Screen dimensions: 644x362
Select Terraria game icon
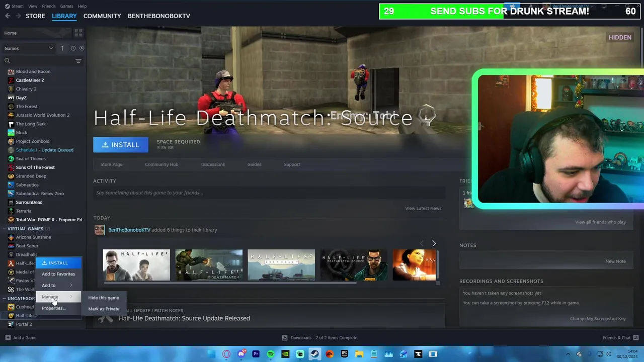(11, 211)
